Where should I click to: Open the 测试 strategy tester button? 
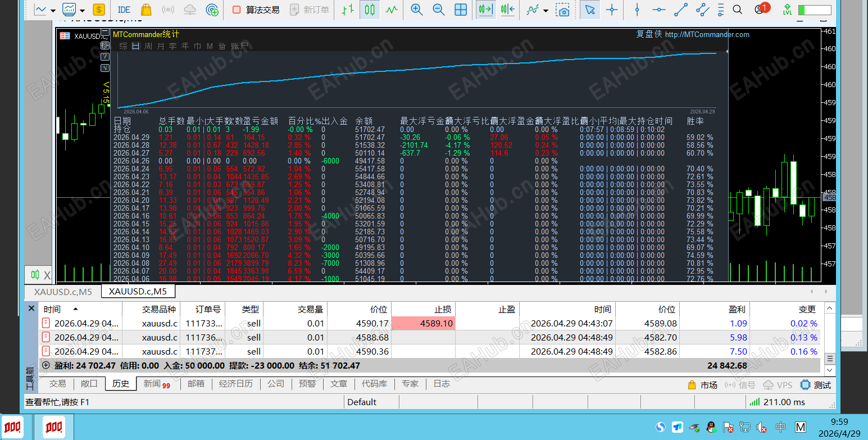(x=816, y=385)
